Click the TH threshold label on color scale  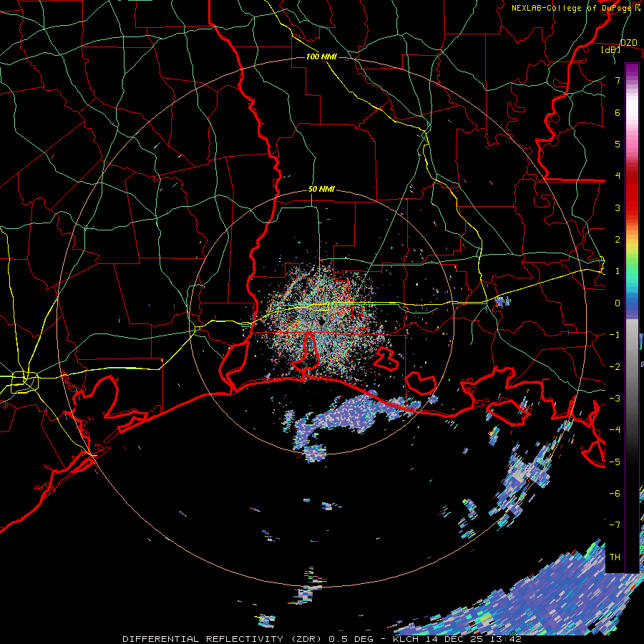(x=615, y=557)
